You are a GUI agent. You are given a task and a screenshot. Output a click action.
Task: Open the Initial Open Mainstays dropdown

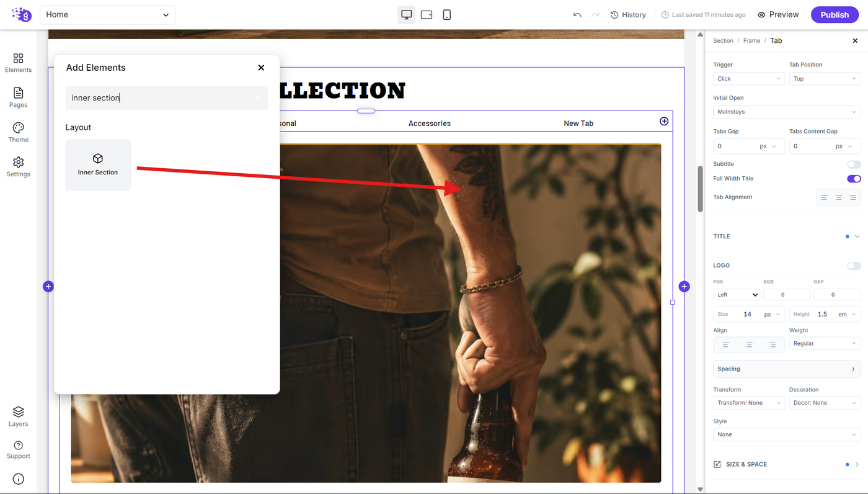[x=787, y=112]
